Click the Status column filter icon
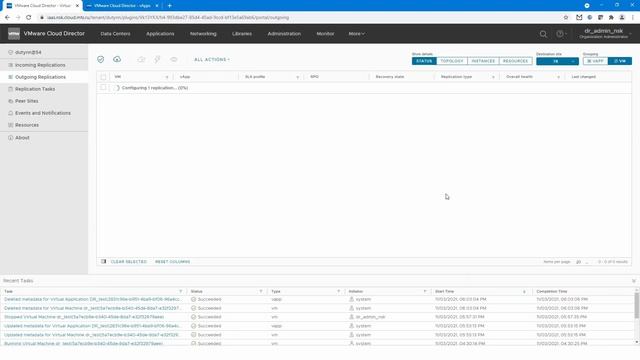 (x=261, y=291)
